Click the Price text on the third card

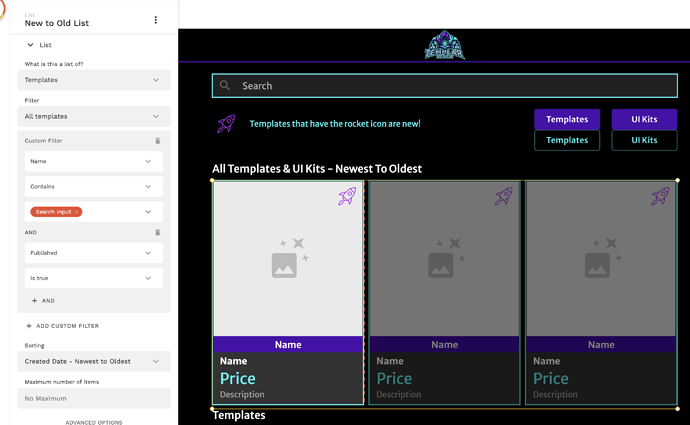(551, 378)
